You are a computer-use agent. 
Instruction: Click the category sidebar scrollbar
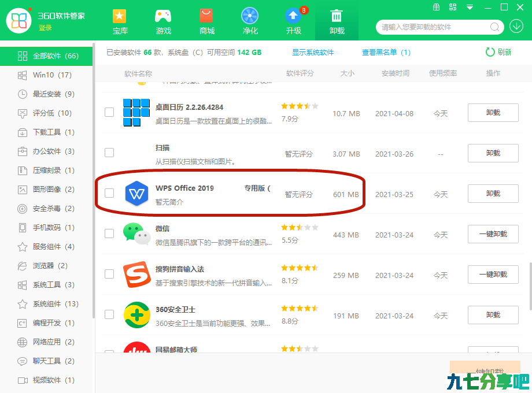coord(94,180)
